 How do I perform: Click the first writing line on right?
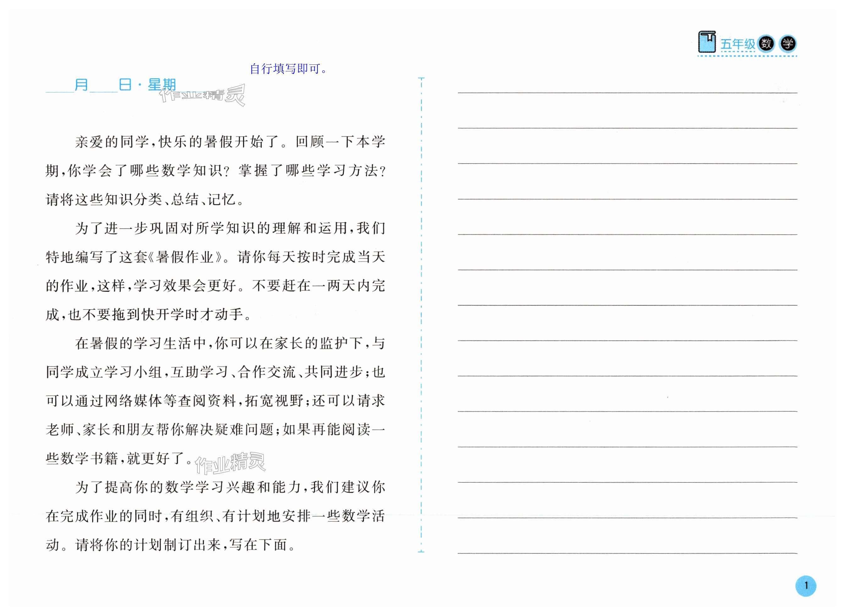(x=627, y=92)
